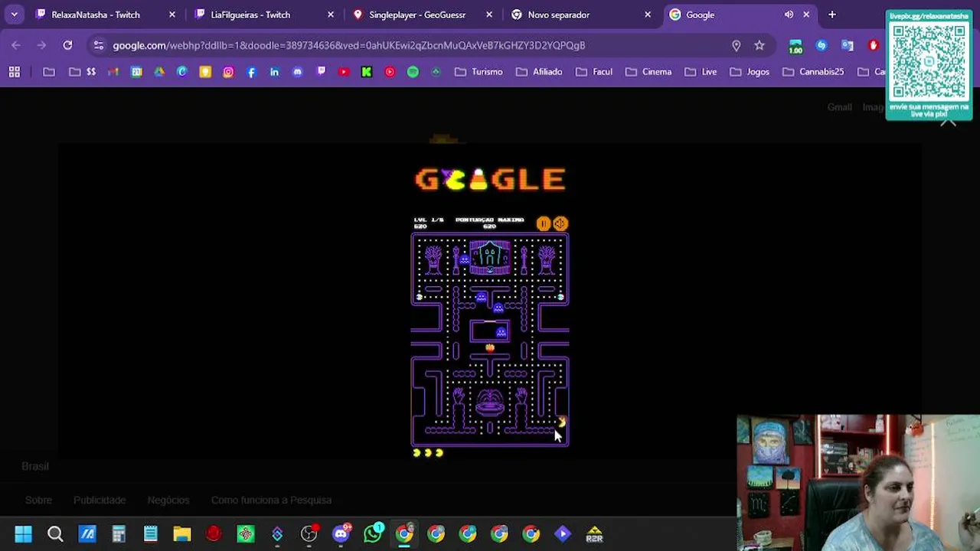This screenshot has width=980, height=551.
Task: Open the Twitch bookmark icon
Action: [x=321, y=72]
